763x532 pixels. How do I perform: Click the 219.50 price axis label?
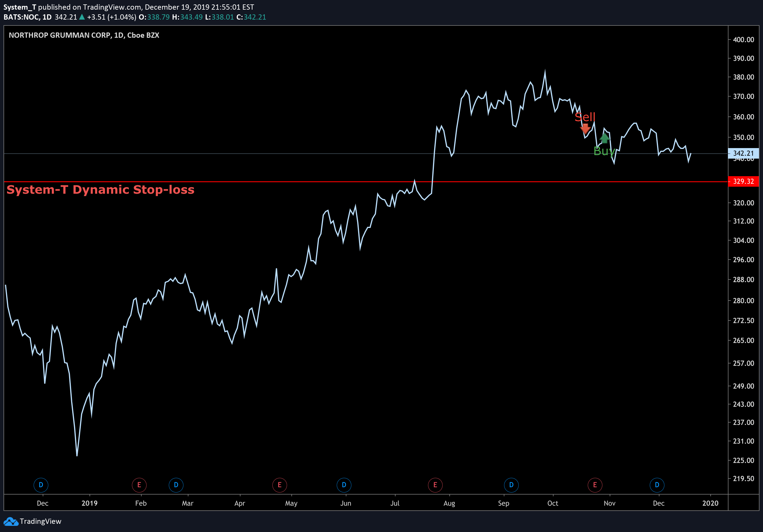pos(744,479)
